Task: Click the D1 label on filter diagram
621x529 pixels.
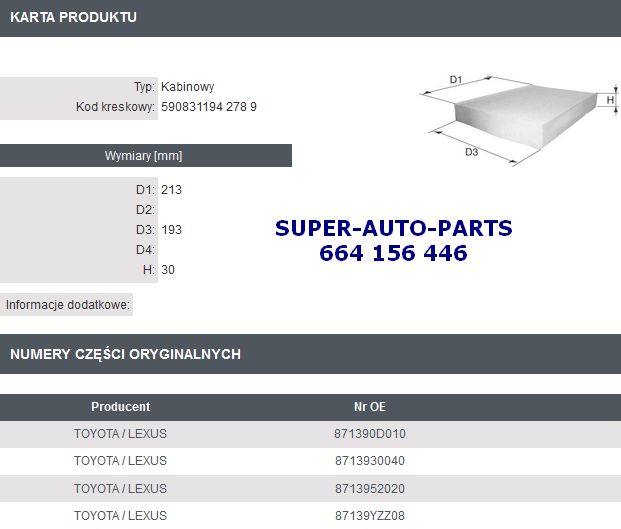Action: click(x=456, y=80)
